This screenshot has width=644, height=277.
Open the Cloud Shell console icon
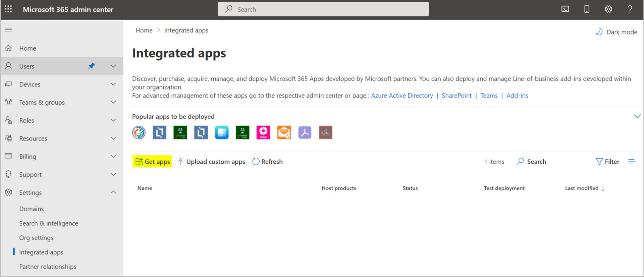click(565, 9)
